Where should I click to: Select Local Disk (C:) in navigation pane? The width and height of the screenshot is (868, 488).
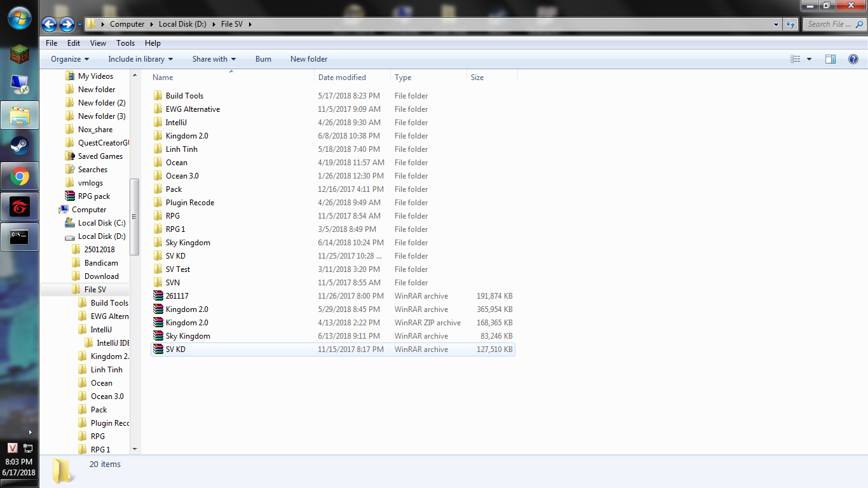(102, 223)
